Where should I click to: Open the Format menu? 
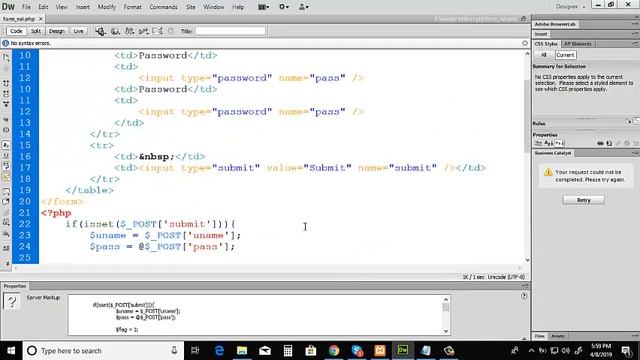(x=132, y=7)
